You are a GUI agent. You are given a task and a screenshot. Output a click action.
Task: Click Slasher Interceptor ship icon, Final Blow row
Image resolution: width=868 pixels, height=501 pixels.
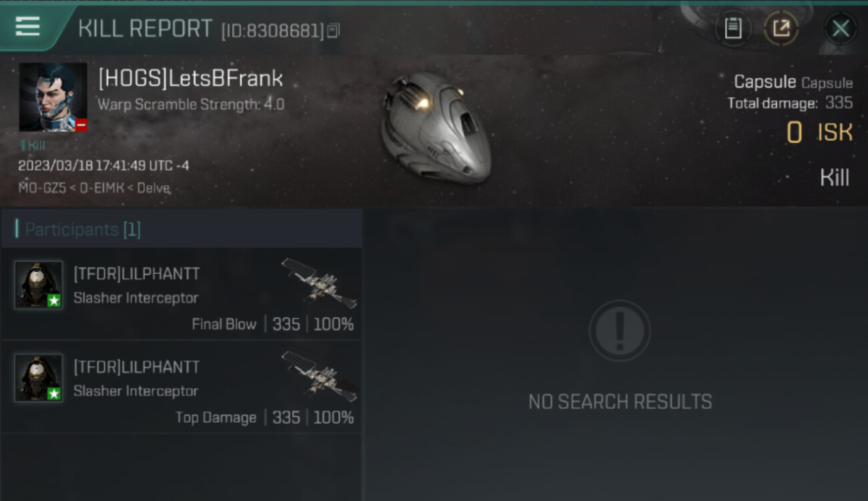(x=319, y=283)
